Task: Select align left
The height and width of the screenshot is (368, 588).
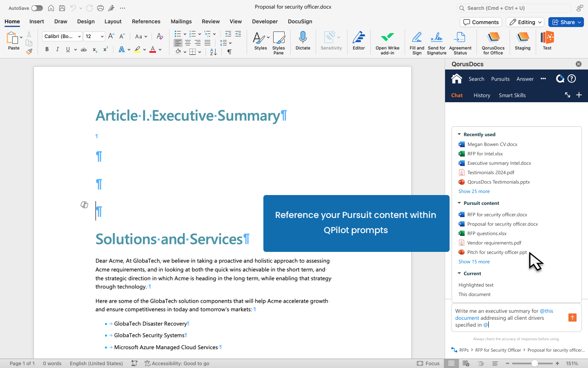Action: [178, 43]
